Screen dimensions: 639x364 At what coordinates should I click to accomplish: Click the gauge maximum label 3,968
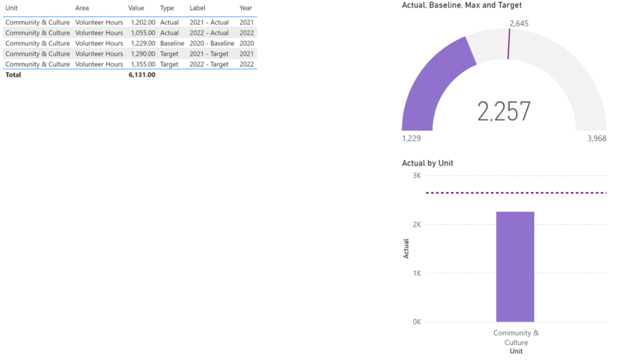click(595, 138)
